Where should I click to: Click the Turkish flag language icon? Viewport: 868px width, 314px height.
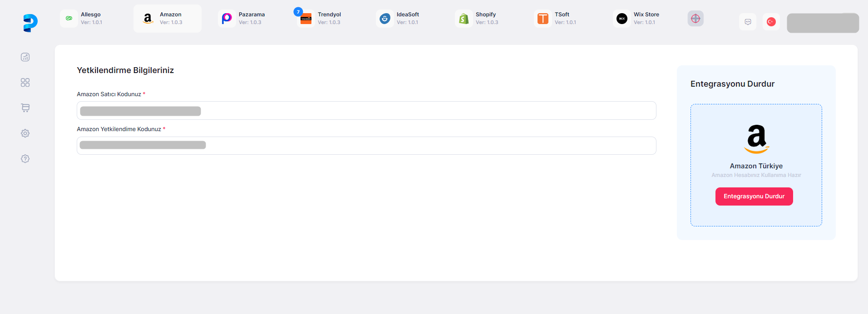click(x=771, y=22)
